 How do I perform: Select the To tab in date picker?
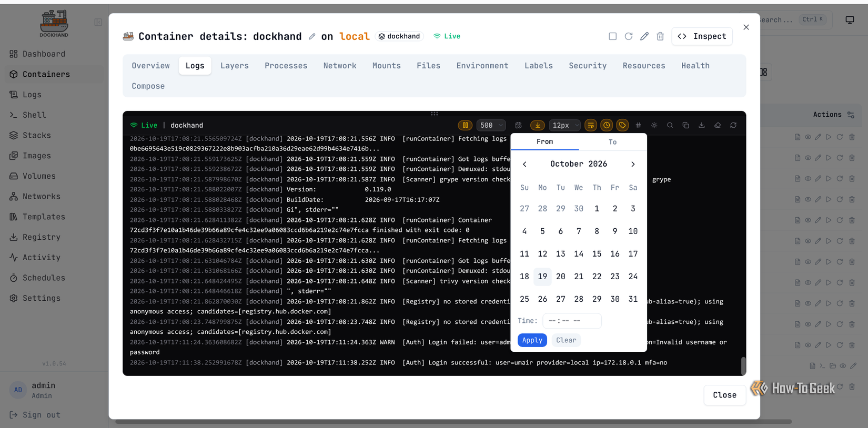(x=612, y=142)
